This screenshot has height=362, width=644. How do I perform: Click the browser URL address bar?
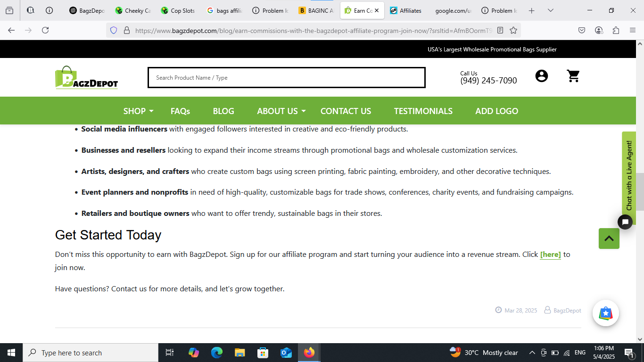[313, 30]
